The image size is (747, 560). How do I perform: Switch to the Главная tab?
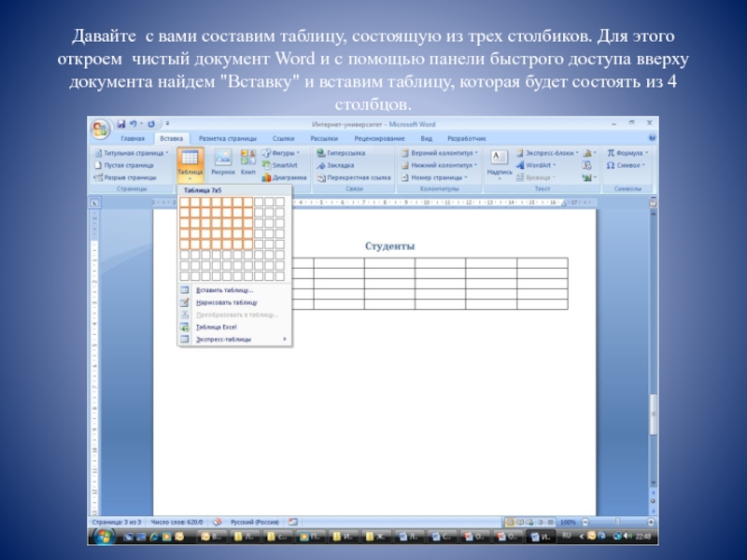tap(133, 138)
